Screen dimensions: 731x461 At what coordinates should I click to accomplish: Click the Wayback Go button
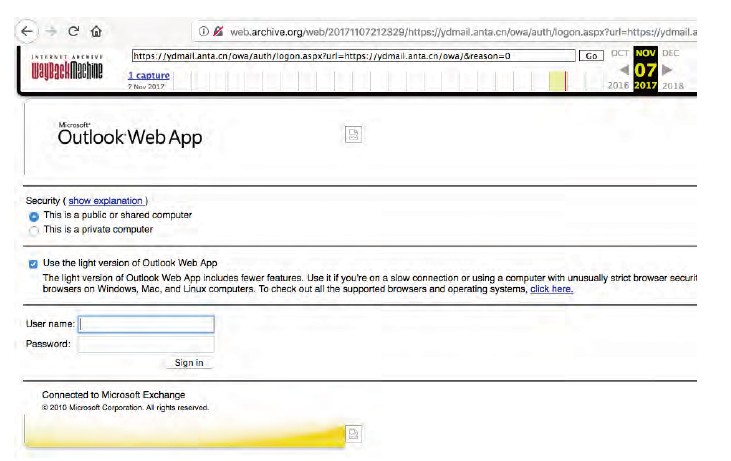(591, 56)
